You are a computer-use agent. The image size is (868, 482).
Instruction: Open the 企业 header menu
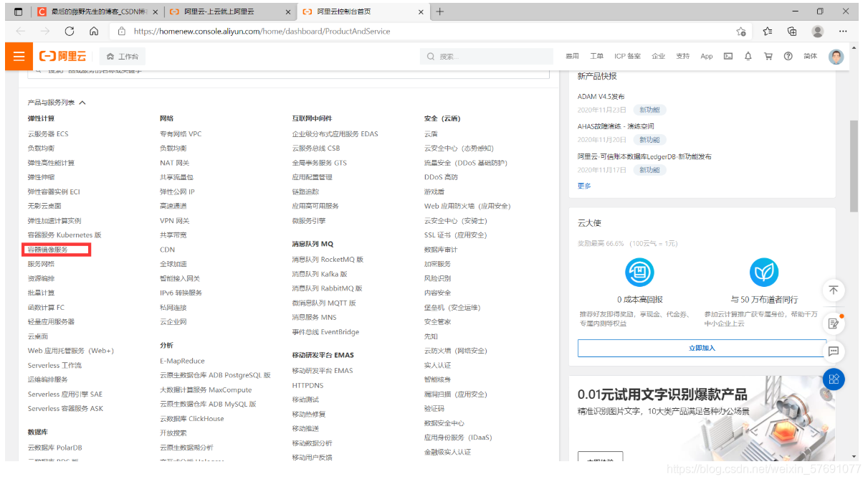658,56
